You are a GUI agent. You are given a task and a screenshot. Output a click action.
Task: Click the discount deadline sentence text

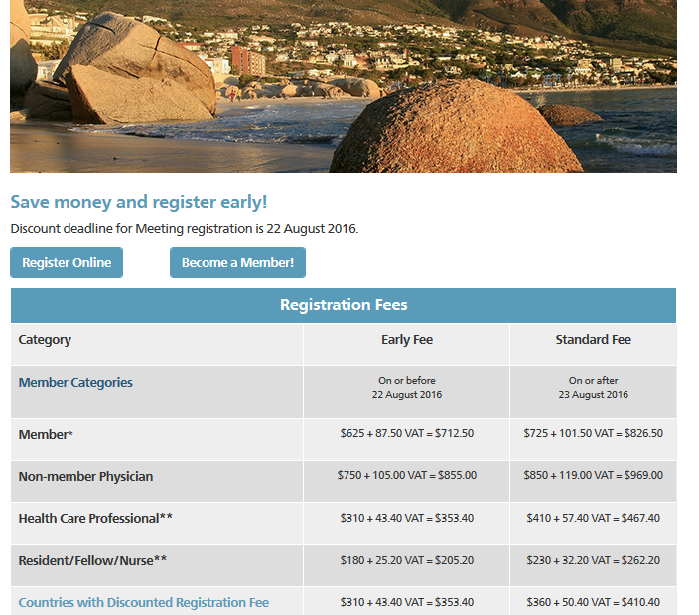[184, 229]
